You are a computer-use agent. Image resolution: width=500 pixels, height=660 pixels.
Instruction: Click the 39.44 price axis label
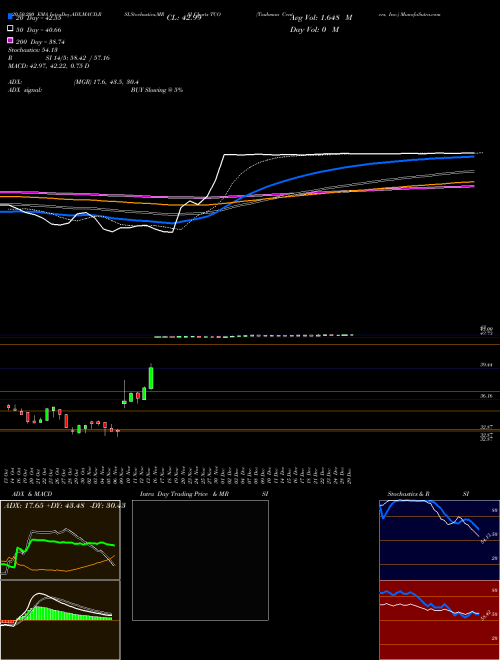487,365
